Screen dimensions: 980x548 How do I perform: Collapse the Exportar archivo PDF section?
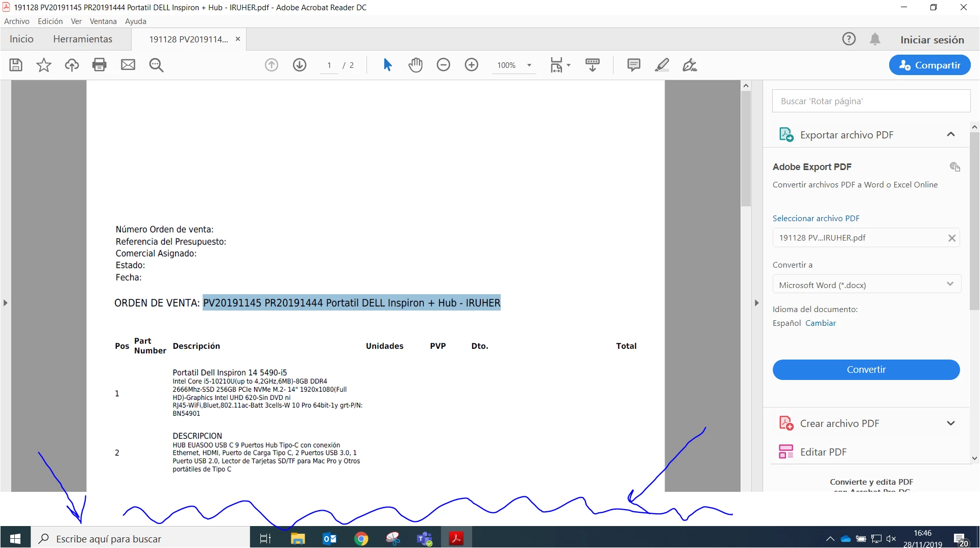[x=951, y=134]
